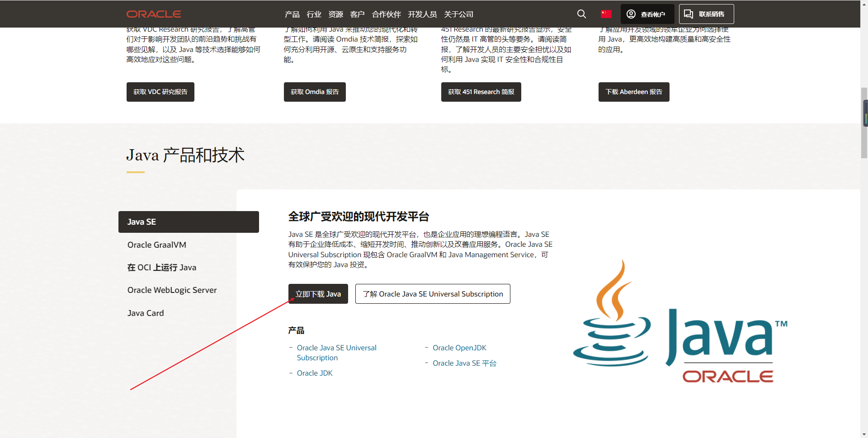
Task: Open the 开发人员 navigation menu
Action: [x=422, y=14]
